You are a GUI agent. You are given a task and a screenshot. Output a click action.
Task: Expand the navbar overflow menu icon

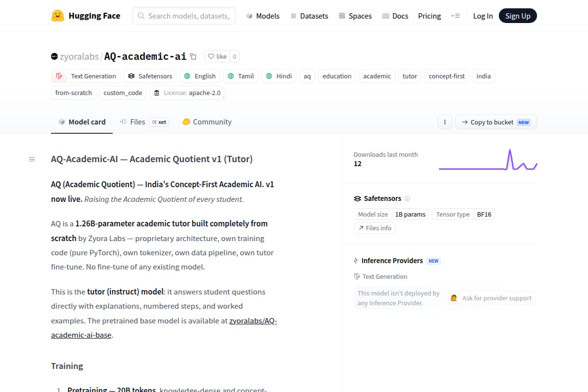point(455,16)
